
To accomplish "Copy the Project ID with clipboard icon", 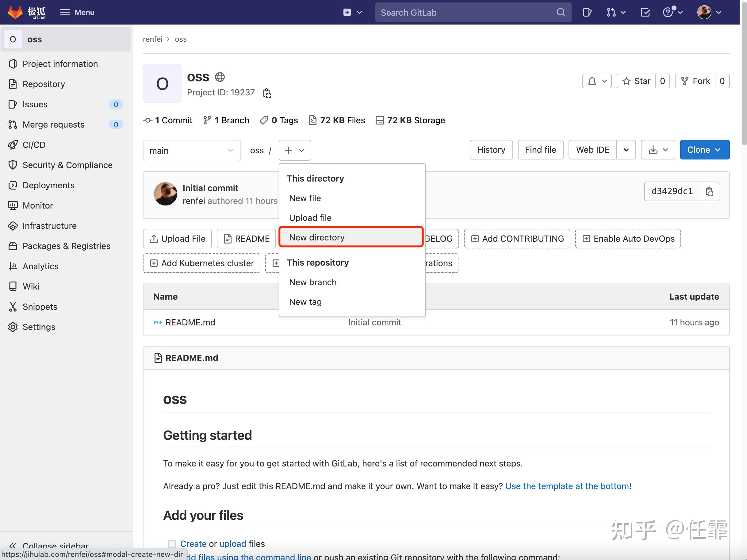I will click(267, 93).
